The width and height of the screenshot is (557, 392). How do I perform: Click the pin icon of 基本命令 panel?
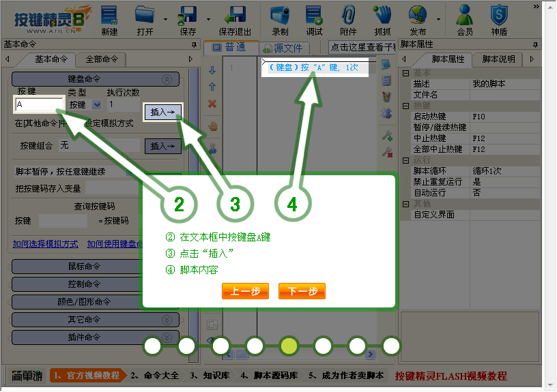[194, 45]
